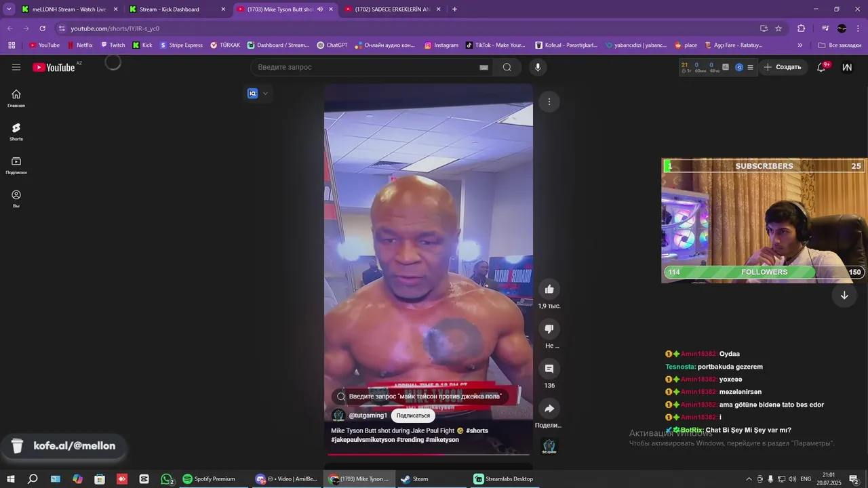The width and height of the screenshot is (868, 488).
Task: Share the short via arrow icon
Action: pos(549,409)
